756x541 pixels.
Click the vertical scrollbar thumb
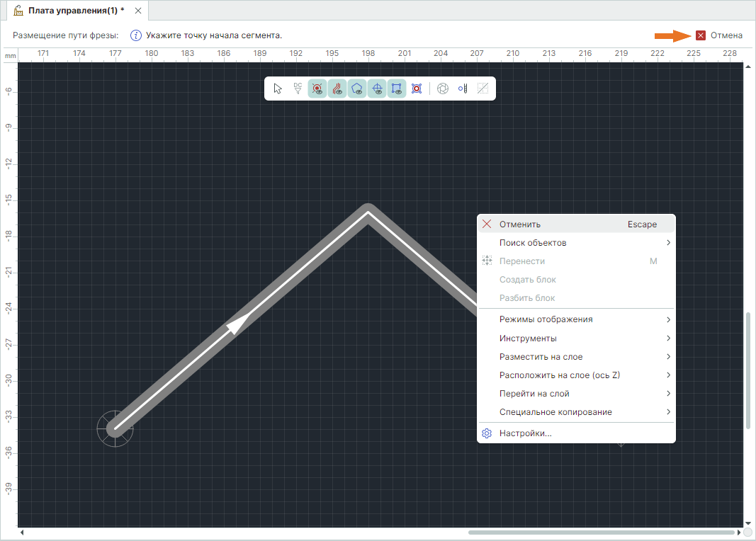click(x=748, y=370)
